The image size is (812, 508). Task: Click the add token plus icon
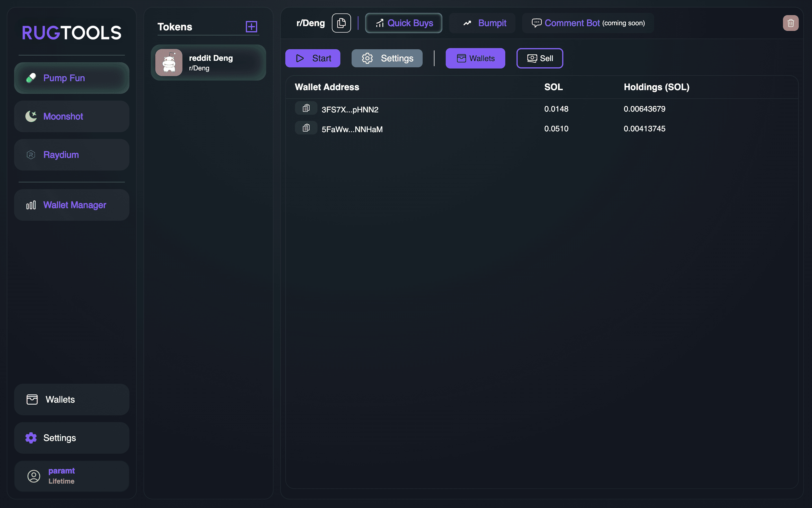point(251,27)
